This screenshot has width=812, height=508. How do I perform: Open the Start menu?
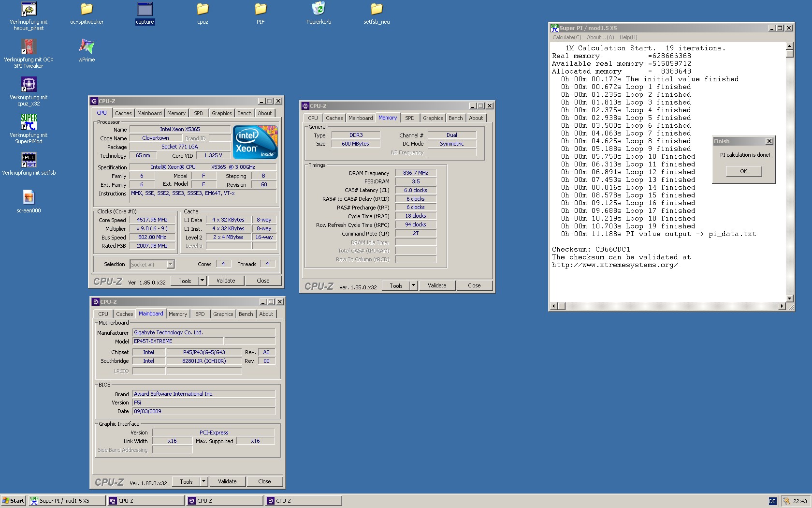point(14,501)
